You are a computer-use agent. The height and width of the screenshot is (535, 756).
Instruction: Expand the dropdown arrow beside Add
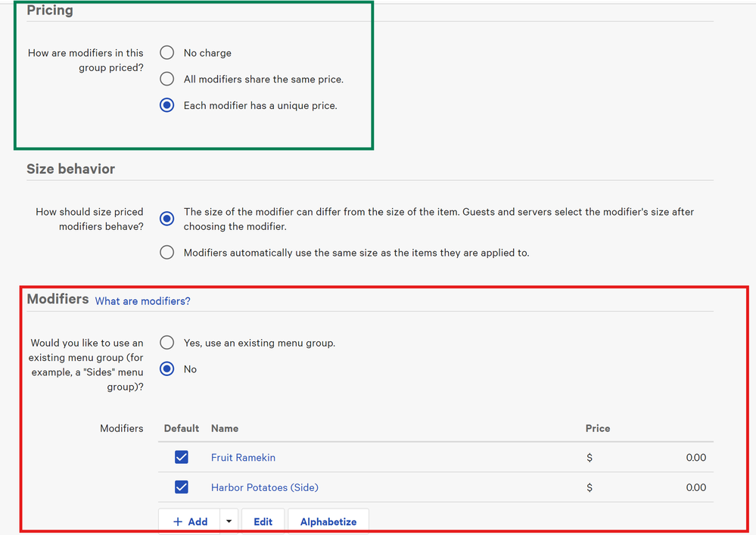(x=229, y=521)
